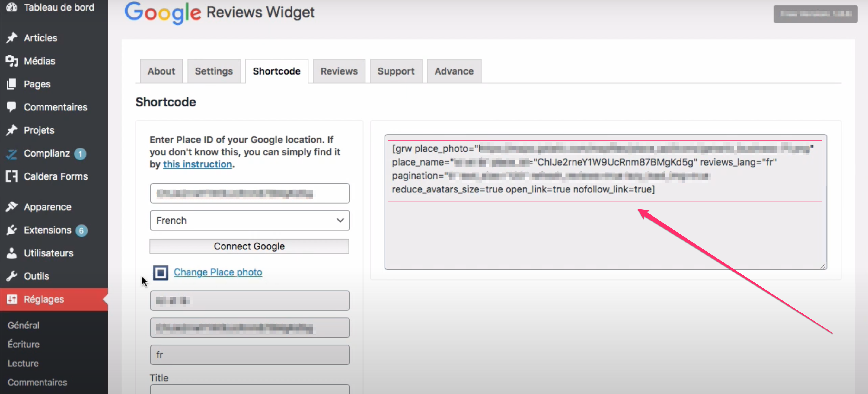Switch to the Settings tab
The height and width of the screenshot is (394, 868).
click(x=214, y=71)
